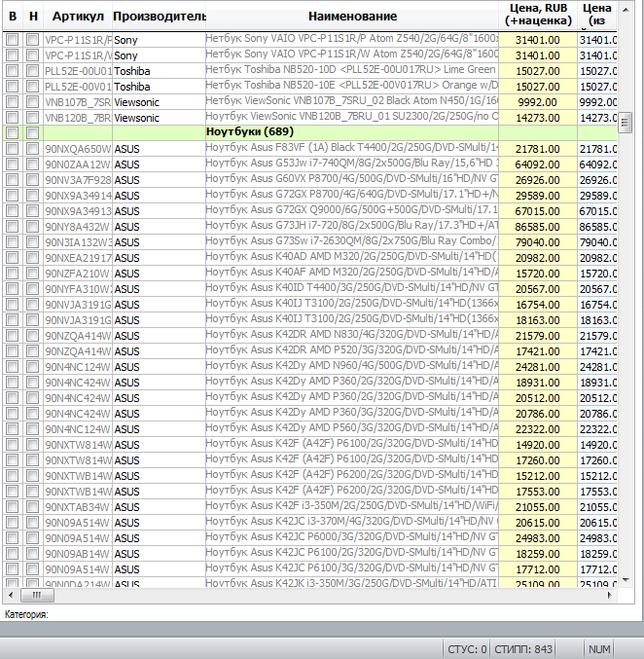Click the horizontal scrollbar thumb
Viewport: 644px width, 659px height.
[x=37, y=595]
